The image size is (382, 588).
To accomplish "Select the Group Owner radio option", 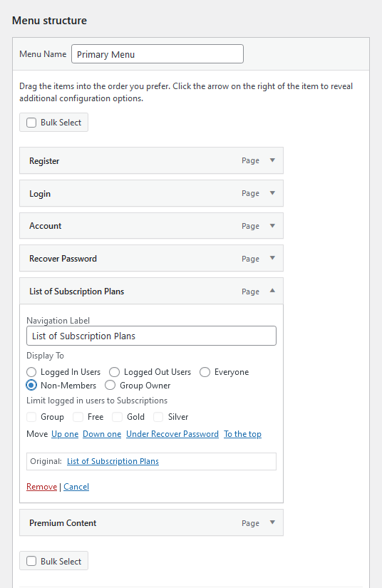I will pos(110,385).
